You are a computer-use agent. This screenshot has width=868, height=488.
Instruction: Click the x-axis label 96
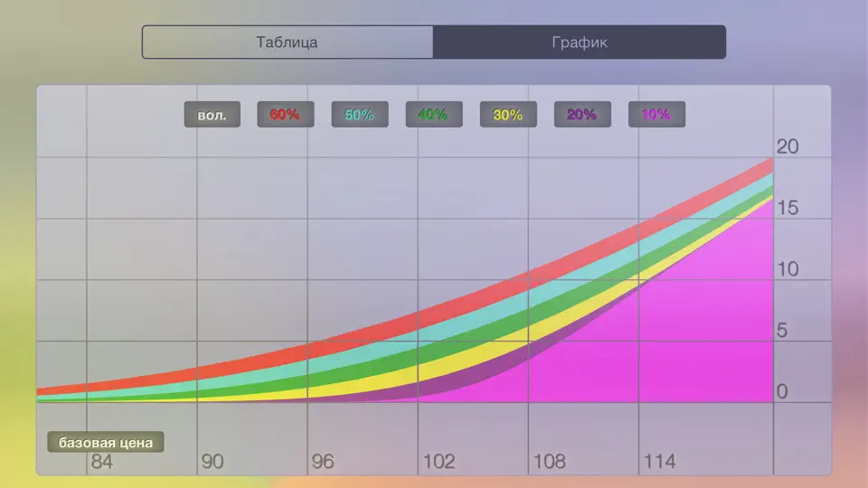point(323,462)
